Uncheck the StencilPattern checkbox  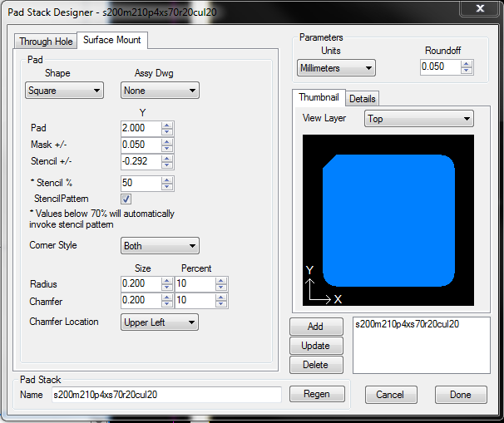[x=126, y=199]
